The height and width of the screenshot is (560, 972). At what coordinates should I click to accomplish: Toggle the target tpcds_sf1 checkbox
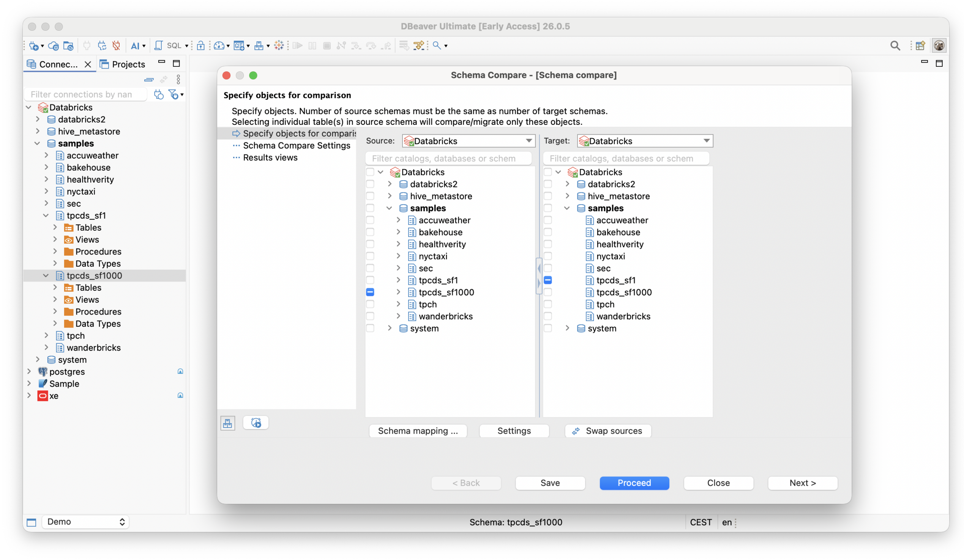coord(548,280)
